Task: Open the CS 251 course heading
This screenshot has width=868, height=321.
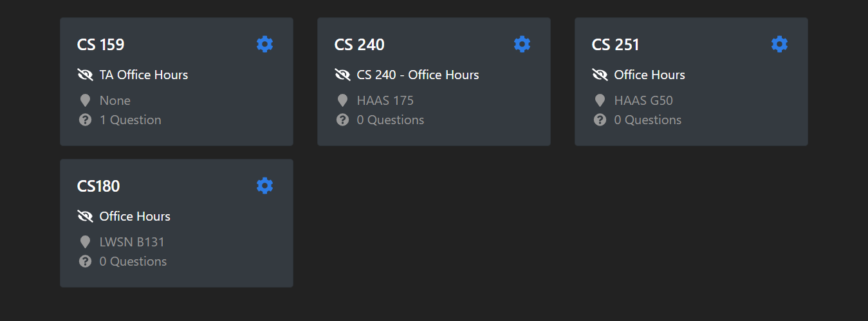Action: pyautogui.click(x=616, y=45)
